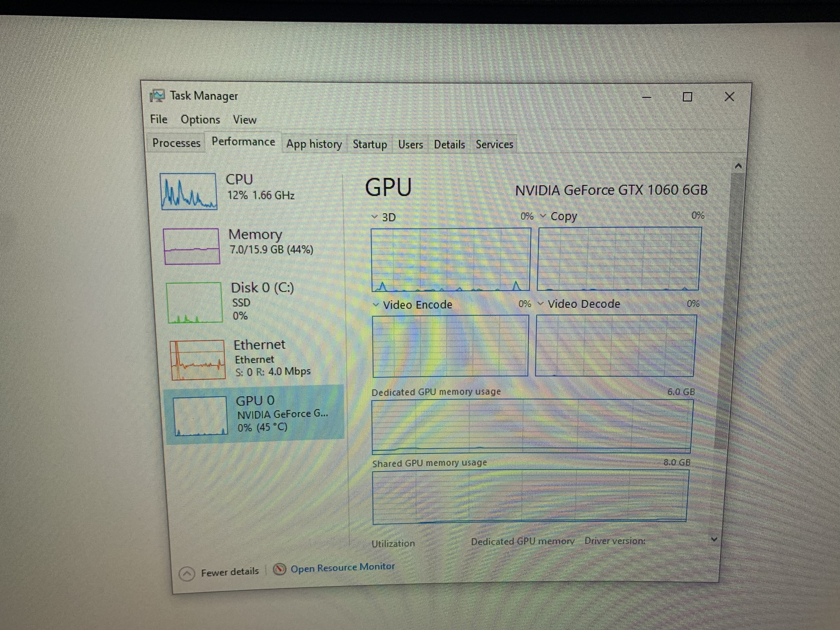
Task: Click the Driver version label
Action: [615, 541]
